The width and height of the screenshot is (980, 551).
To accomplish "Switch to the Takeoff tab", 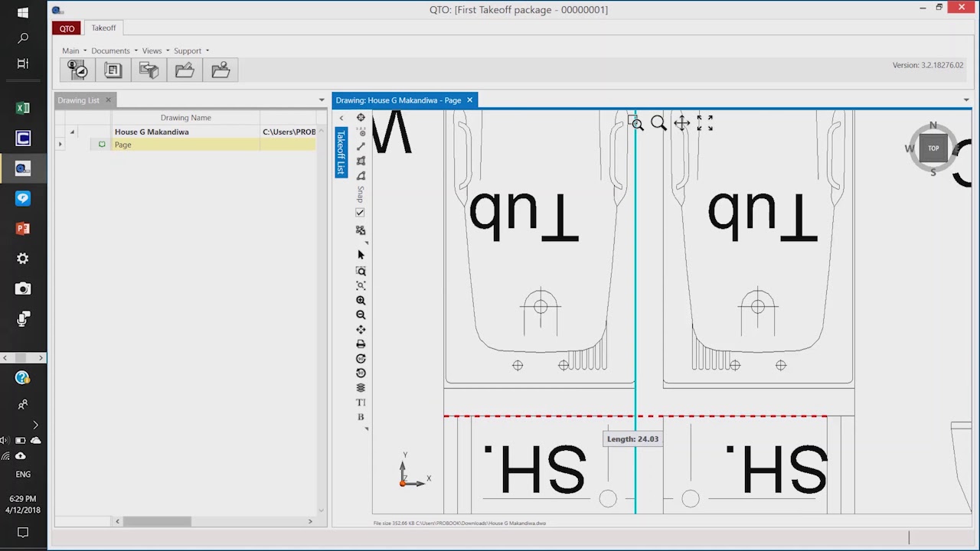I will coord(103,28).
